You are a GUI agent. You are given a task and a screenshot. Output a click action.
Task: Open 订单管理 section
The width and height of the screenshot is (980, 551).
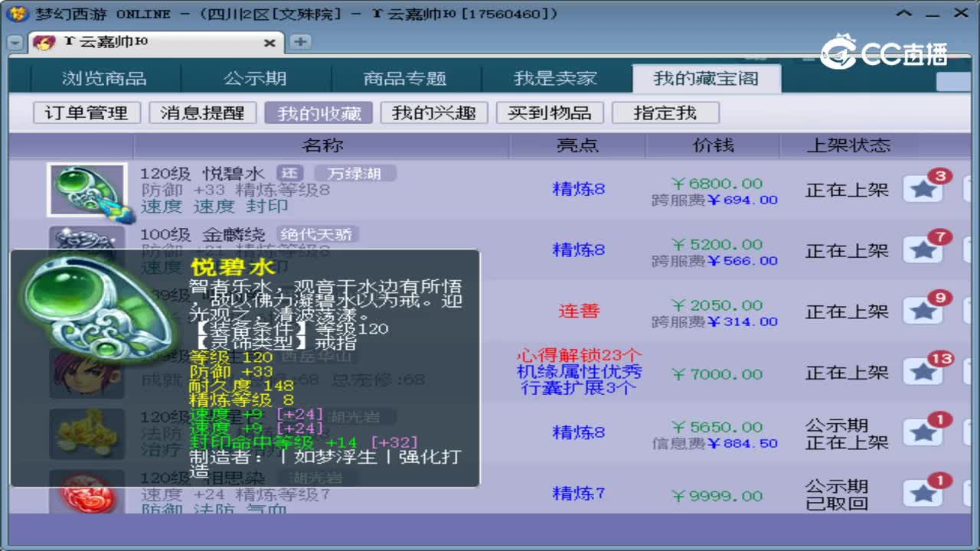tap(87, 113)
